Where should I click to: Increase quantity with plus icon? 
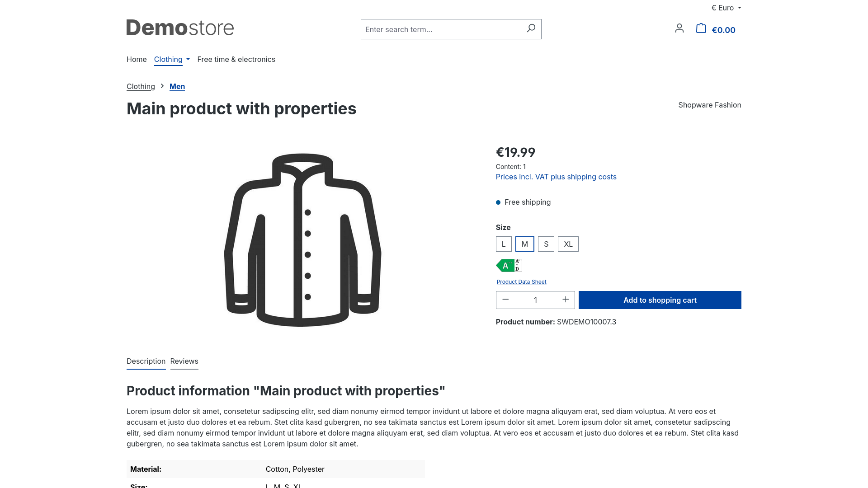(565, 300)
